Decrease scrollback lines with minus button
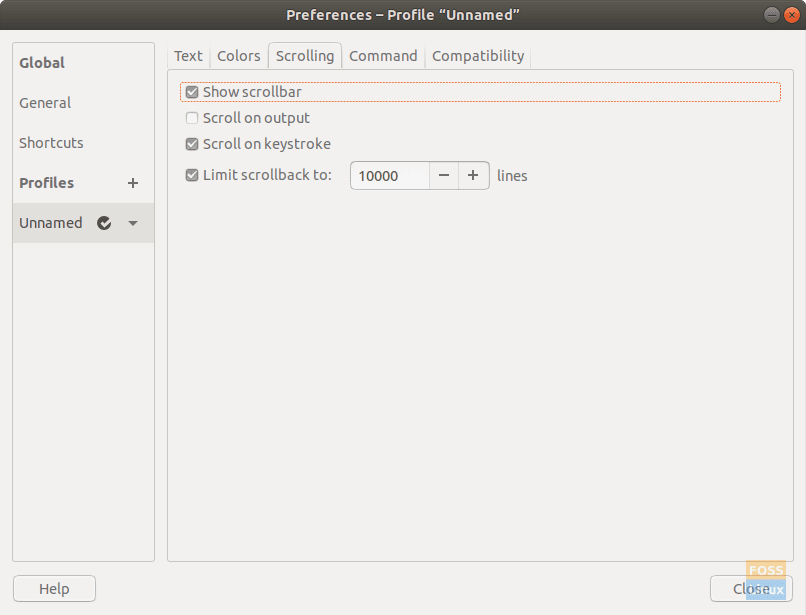 coord(444,176)
